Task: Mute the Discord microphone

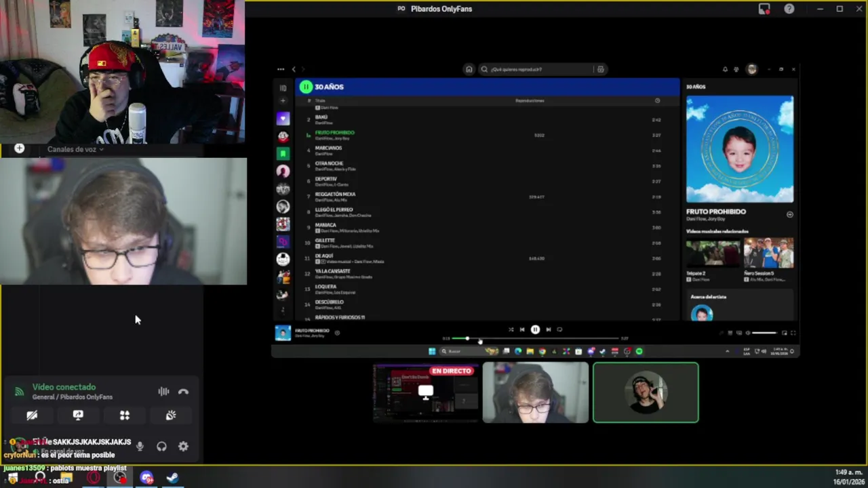Action: 140,446
